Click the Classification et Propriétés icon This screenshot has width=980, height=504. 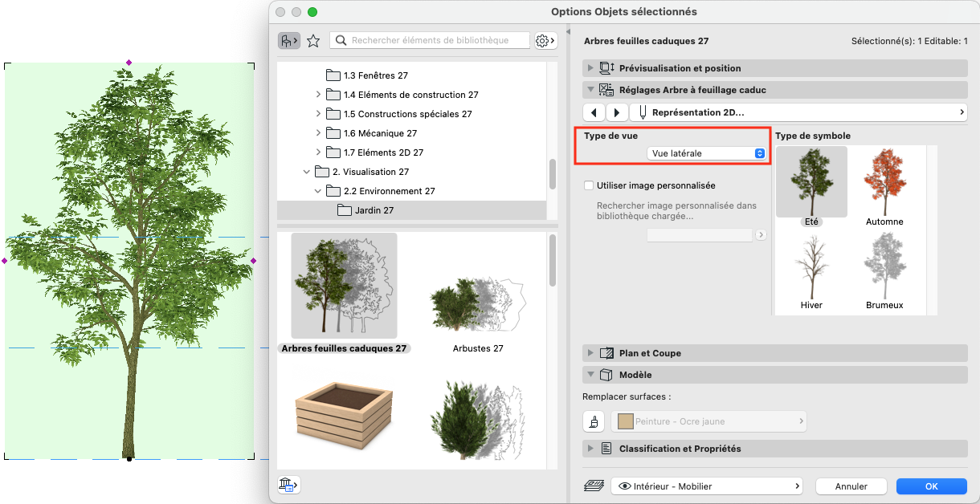pos(607,449)
